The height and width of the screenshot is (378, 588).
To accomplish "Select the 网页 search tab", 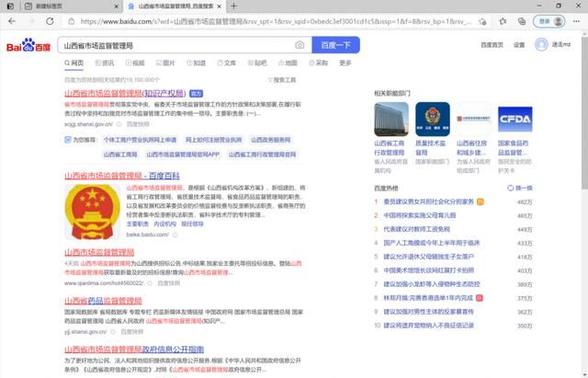I will [x=73, y=63].
